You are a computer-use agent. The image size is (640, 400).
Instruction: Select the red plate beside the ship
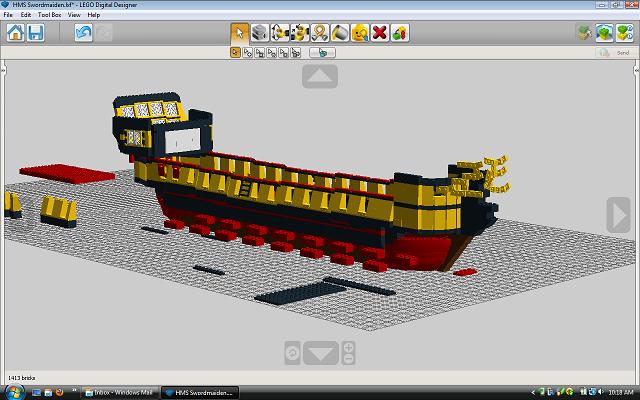(x=67, y=173)
